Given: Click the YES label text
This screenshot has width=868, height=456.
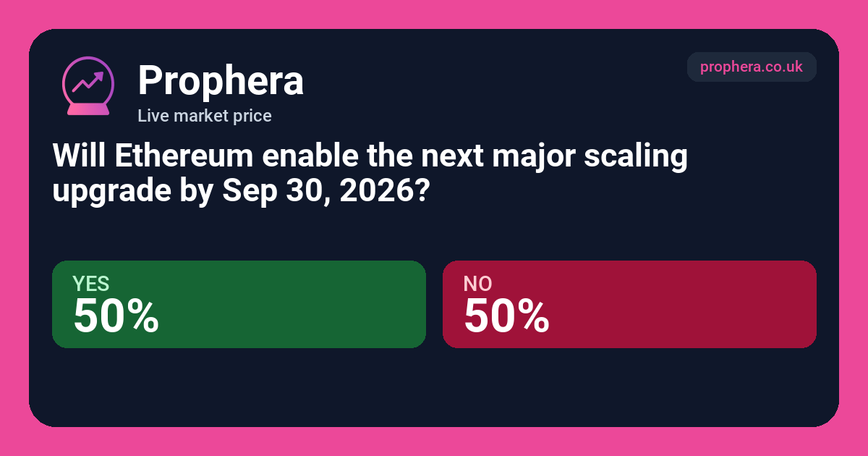Looking at the screenshot, I should pyautogui.click(x=91, y=284).
